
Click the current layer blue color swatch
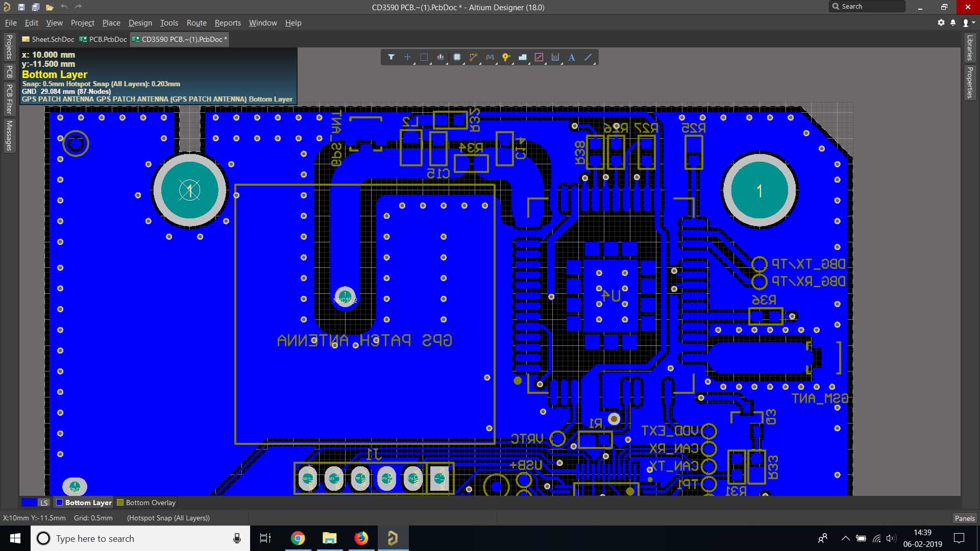coord(29,503)
